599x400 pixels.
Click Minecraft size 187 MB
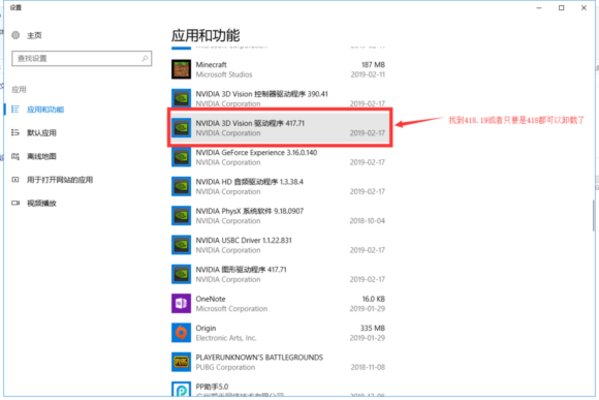373,65
